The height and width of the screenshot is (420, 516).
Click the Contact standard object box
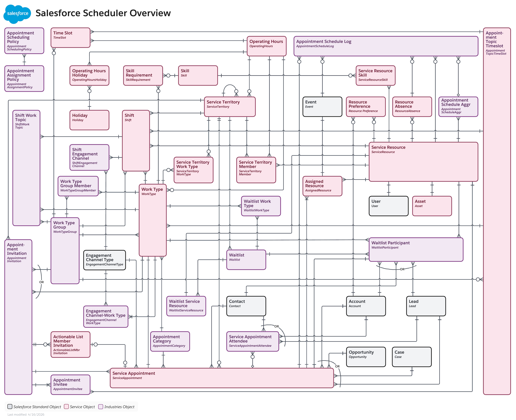pos(246,306)
